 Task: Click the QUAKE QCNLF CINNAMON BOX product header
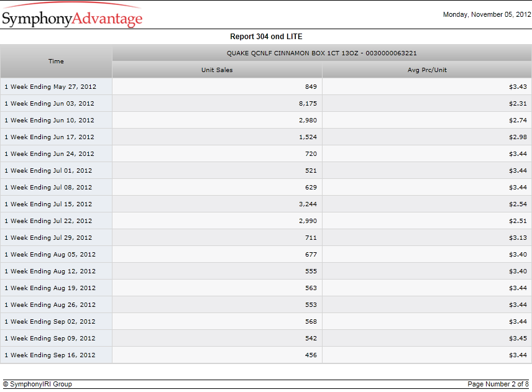[x=322, y=53]
